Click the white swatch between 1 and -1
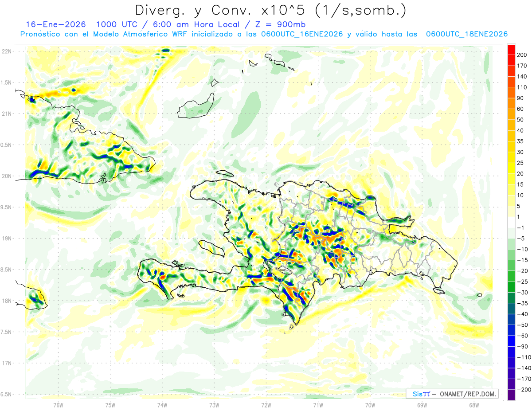 pos(511,223)
